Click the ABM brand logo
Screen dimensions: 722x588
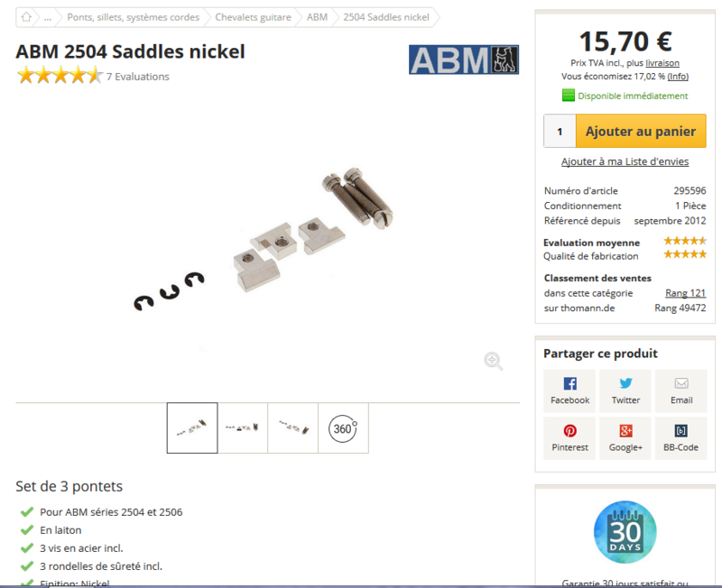pyautogui.click(x=464, y=60)
